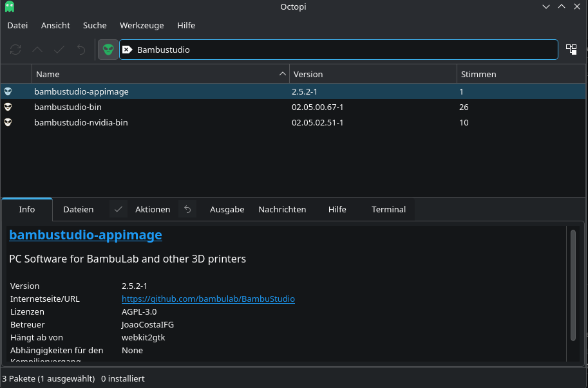588x388 pixels.
Task: Open the Ansicht menu
Action: pos(55,25)
